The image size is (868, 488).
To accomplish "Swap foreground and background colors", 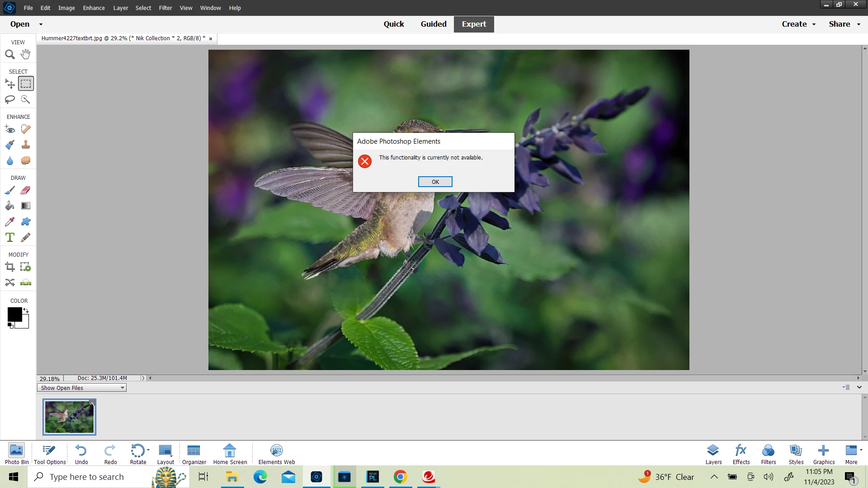I will coord(26,310).
